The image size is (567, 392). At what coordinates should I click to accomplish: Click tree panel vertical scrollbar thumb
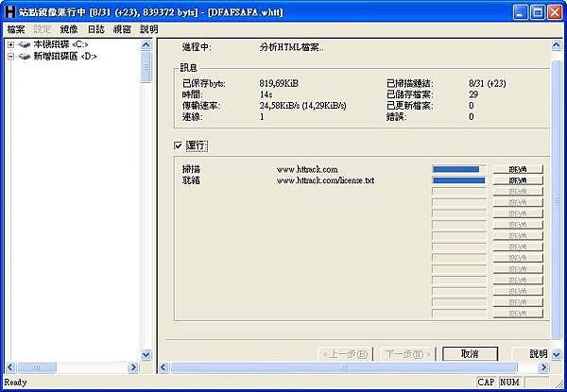(146, 67)
